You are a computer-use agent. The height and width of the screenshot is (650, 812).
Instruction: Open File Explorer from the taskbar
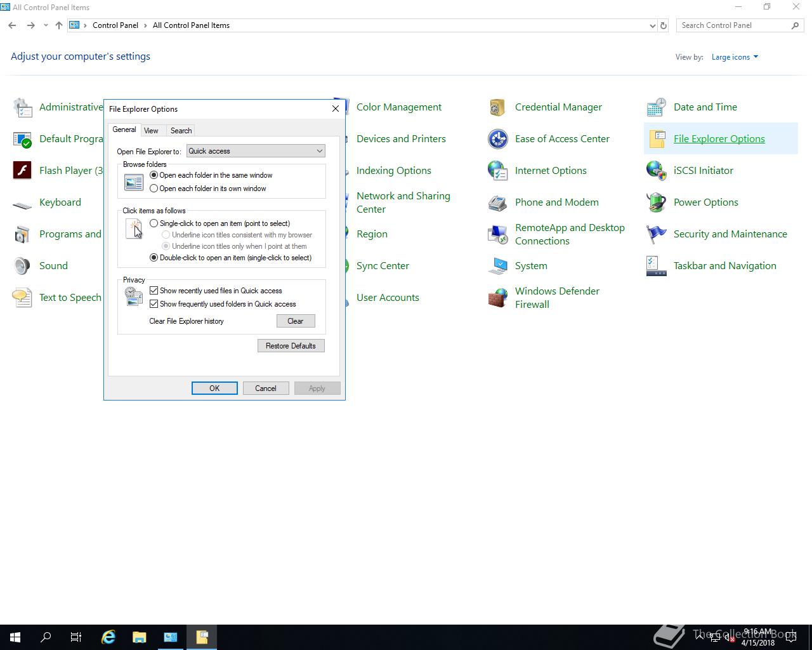(139, 637)
